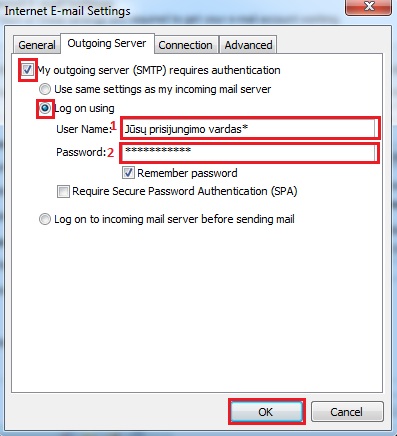Confirm settings with the OK button

(266, 412)
